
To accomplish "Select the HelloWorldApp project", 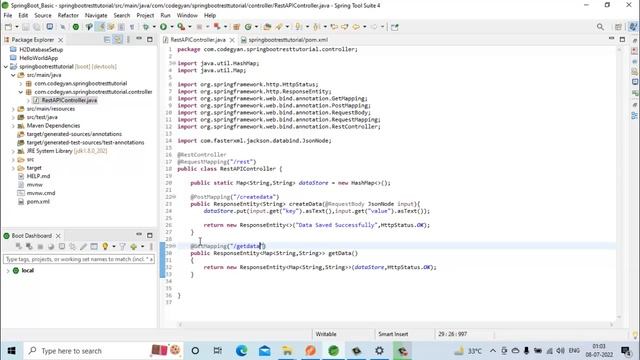I will point(38,58).
